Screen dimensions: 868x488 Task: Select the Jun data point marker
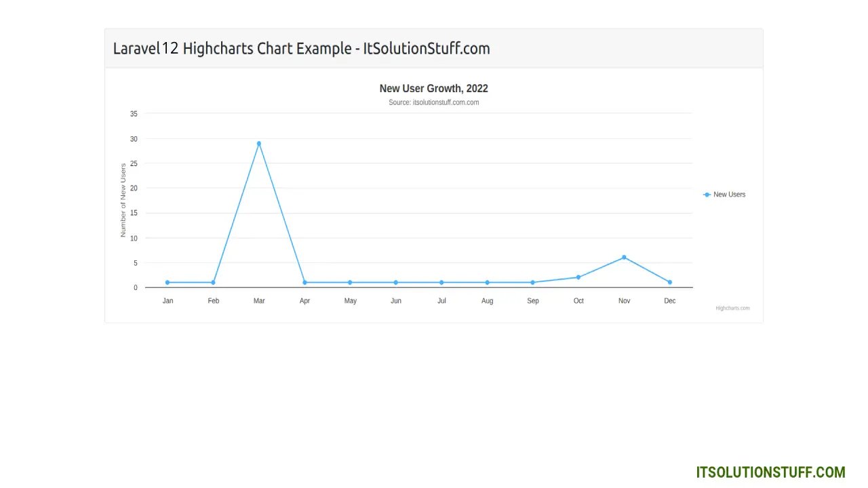coord(396,283)
